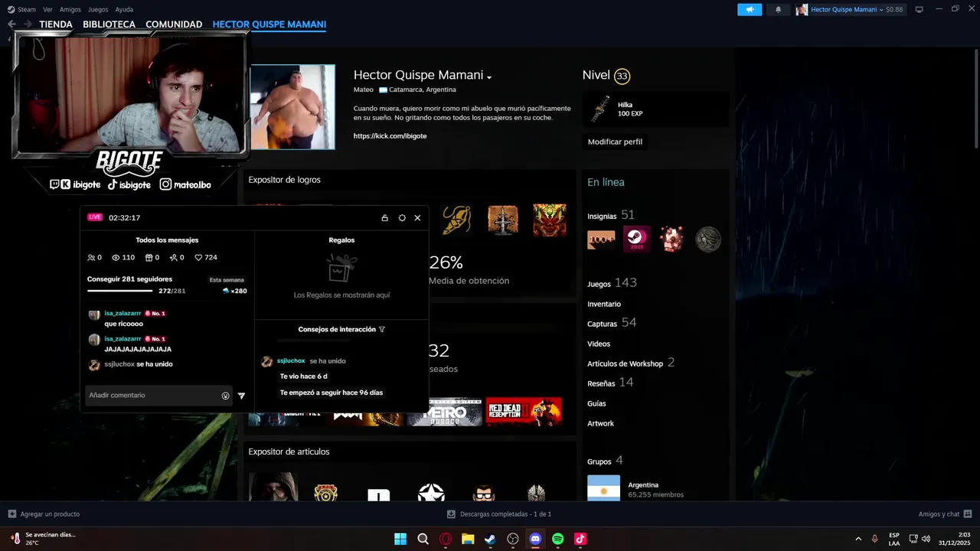This screenshot has width=980, height=551.
Task: Click the follower goal progress bar
Action: tap(120, 291)
